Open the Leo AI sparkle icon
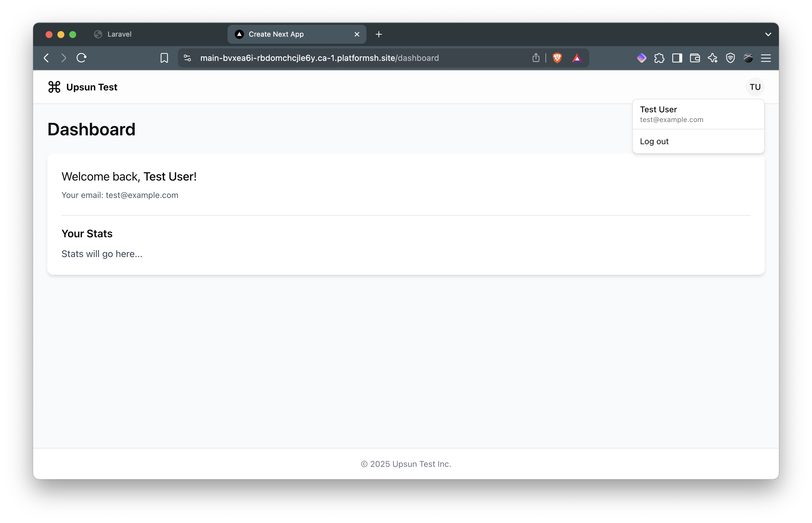This screenshot has width=812, height=523. point(712,58)
